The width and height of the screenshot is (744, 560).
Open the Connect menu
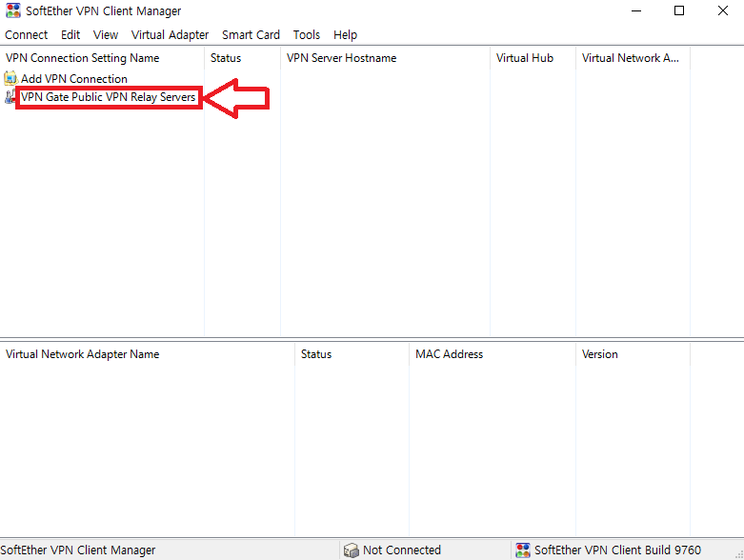(x=26, y=34)
